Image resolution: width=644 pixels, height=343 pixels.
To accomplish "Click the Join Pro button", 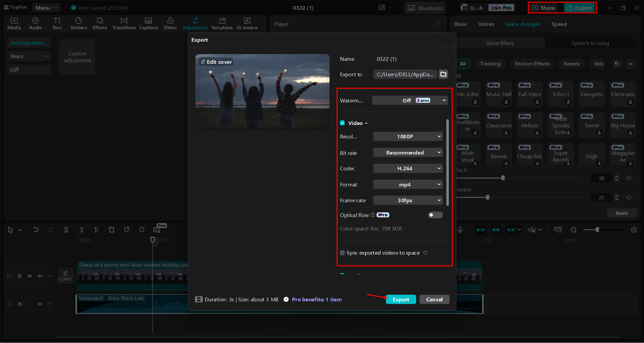I will [x=501, y=8].
